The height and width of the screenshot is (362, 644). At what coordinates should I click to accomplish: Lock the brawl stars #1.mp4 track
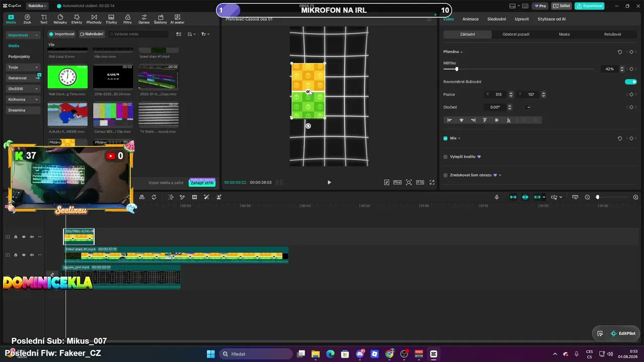(16, 255)
